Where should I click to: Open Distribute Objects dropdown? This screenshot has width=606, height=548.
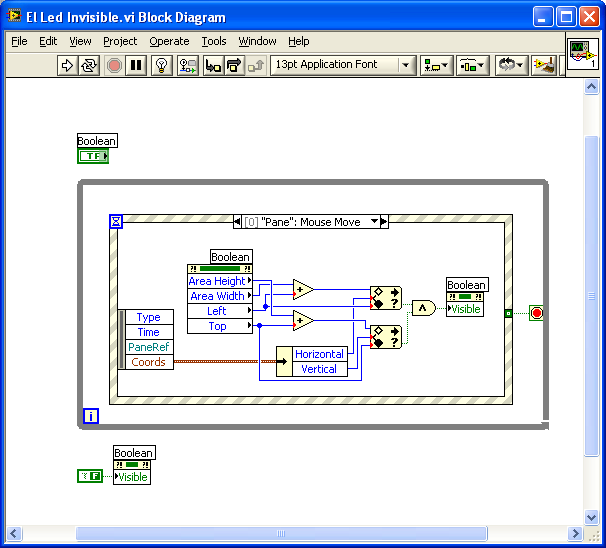[x=472, y=65]
